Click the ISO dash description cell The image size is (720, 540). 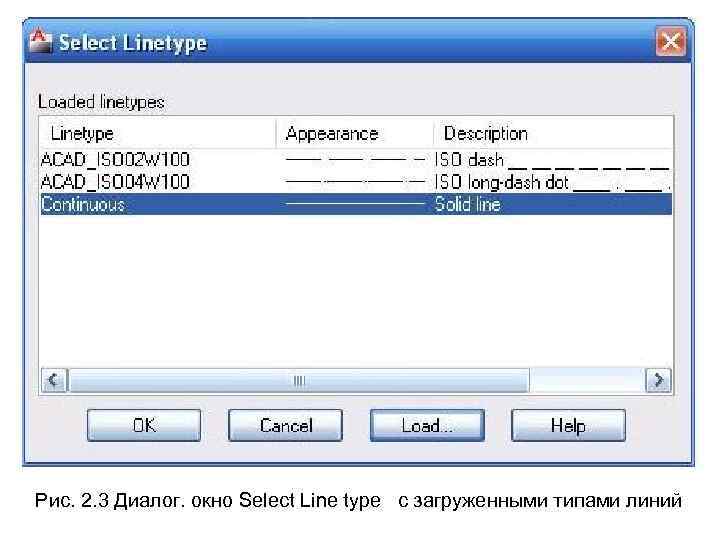tap(552, 160)
